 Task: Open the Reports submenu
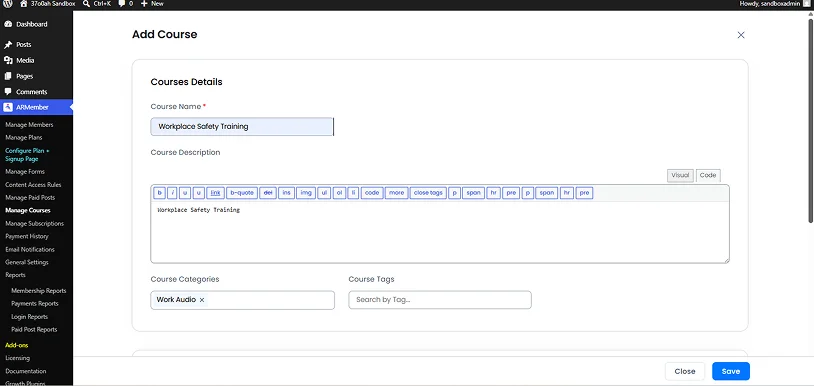15,275
